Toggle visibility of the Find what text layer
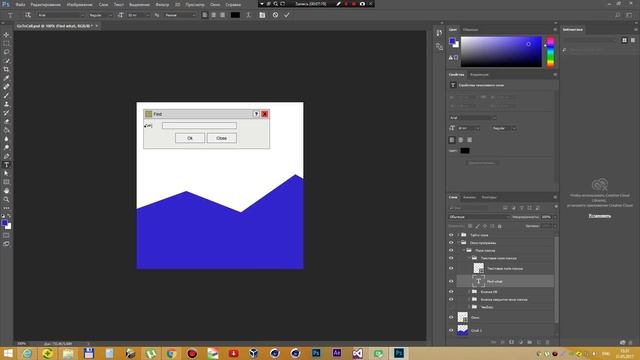The width and height of the screenshot is (640, 360). pos(451,281)
